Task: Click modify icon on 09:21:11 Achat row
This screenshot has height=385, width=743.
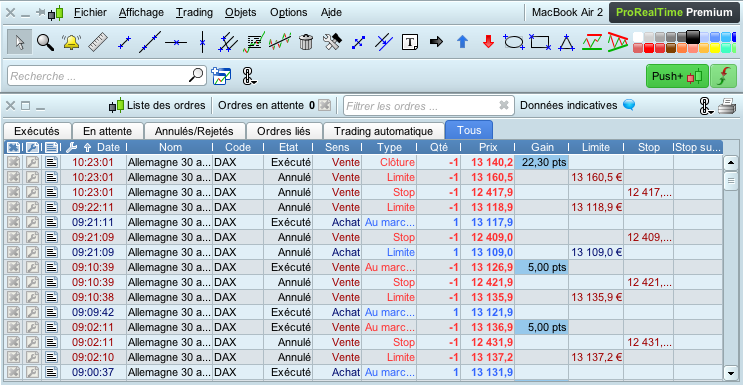Action: 32,222
